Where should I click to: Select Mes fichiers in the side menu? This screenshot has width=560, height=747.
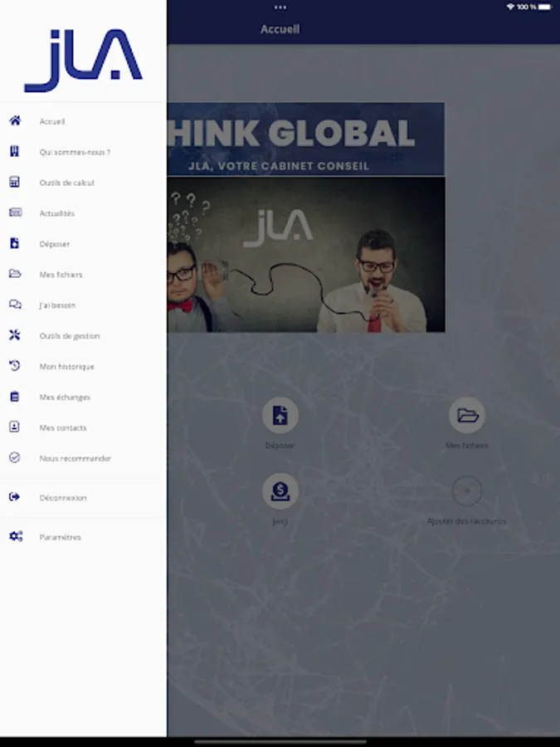(x=61, y=275)
